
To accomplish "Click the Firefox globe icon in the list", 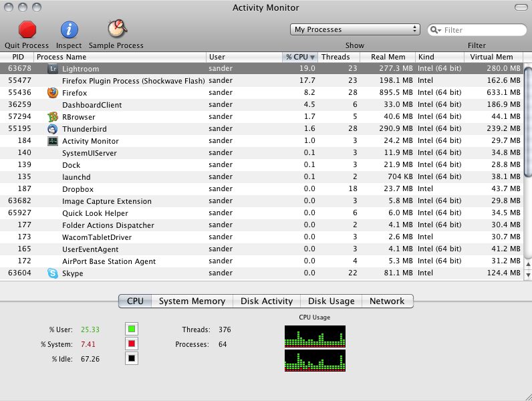I will click(53, 93).
